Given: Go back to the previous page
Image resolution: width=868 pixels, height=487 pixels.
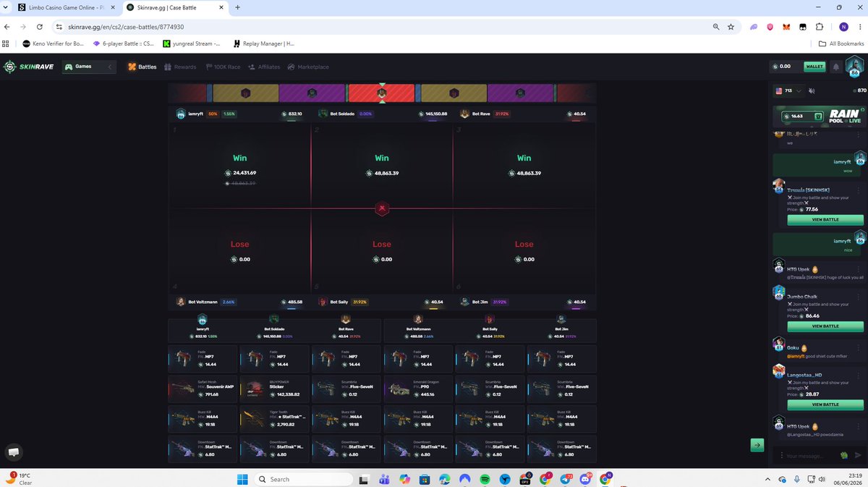Looking at the screenshot, I should point(8,27).
